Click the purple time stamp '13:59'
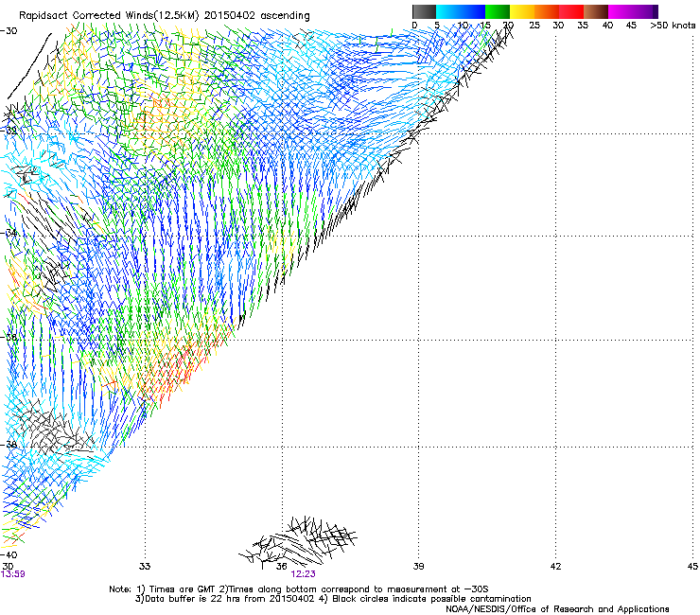This screenshot has height=615, width=700. [13, 574]
